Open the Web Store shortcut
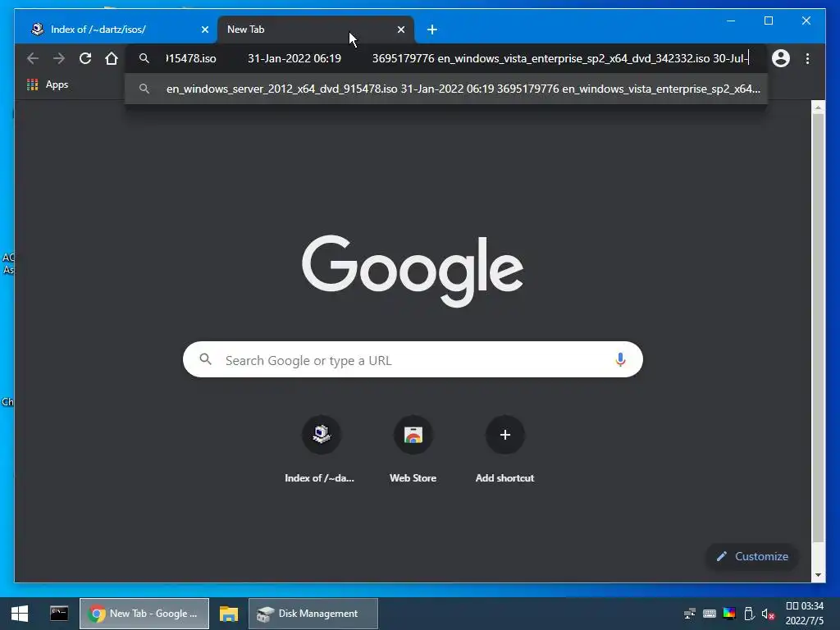840x630 pixels. [x=413, y=449]
